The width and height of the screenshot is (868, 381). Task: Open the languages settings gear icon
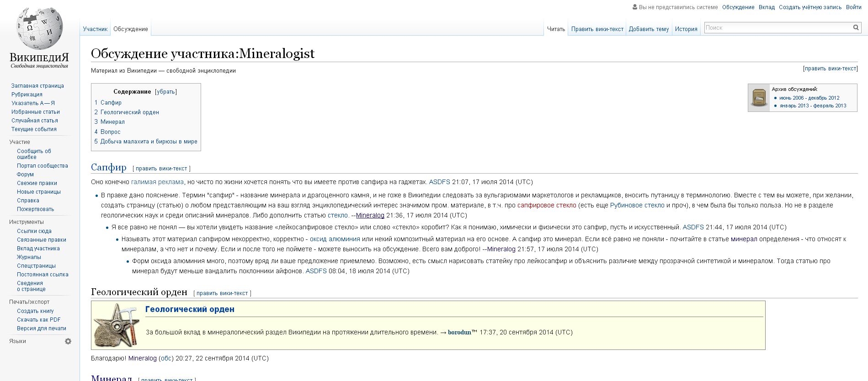68,341
